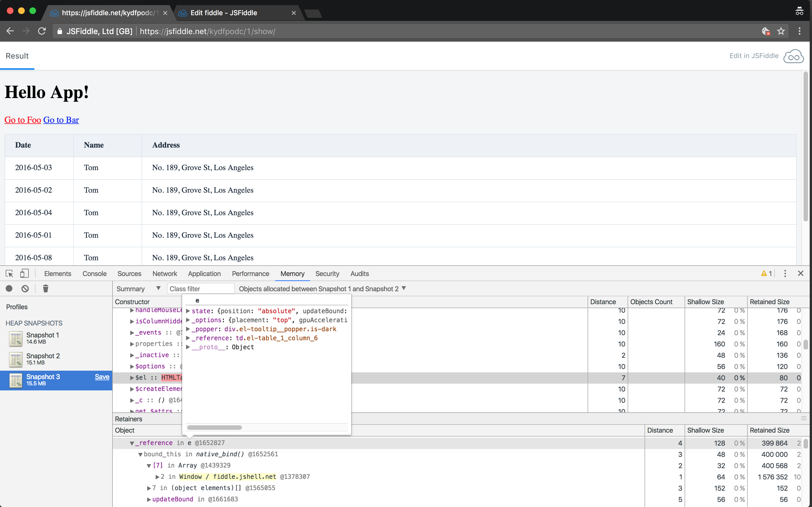Click the cookie-blocked icon in the address bar
Image resolution: width=812 pixels, height=507 pixels.
(x=766, y=31)
